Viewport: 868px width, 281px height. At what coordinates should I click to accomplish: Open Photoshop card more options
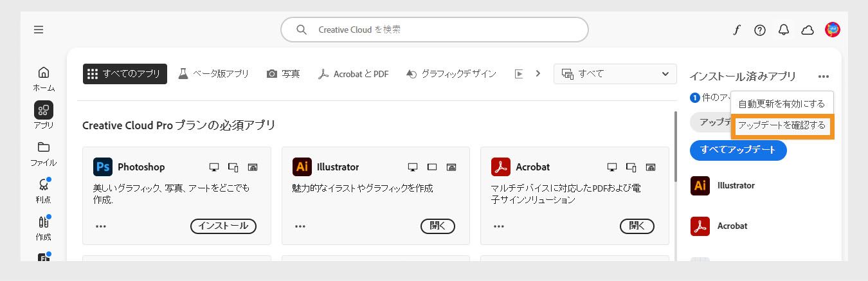(101, 226)
